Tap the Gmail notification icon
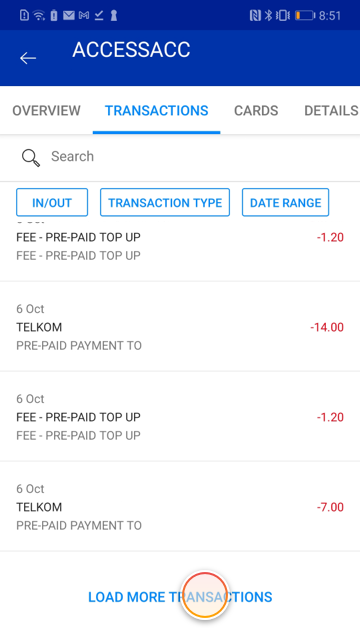 [x=84, y=16]
